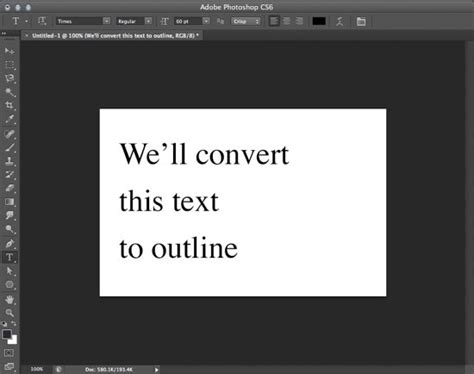Click the Times font name field
The image size is (474, 374).
79,21
